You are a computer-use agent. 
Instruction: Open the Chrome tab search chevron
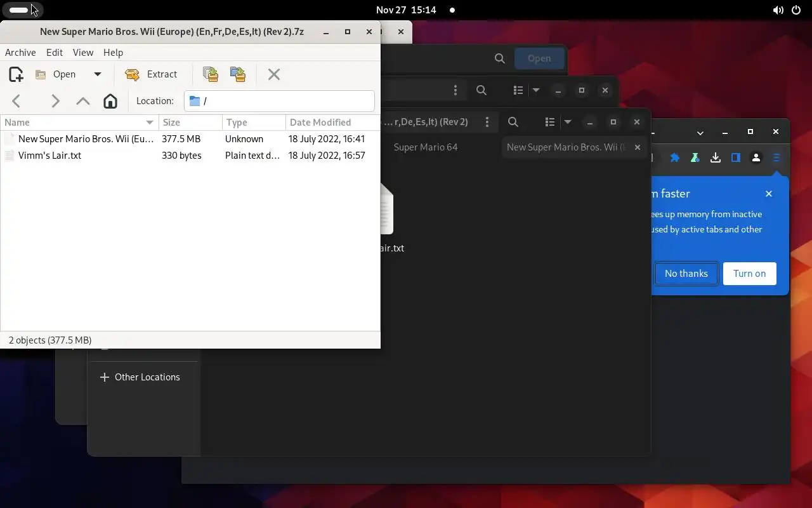(700, 133)
